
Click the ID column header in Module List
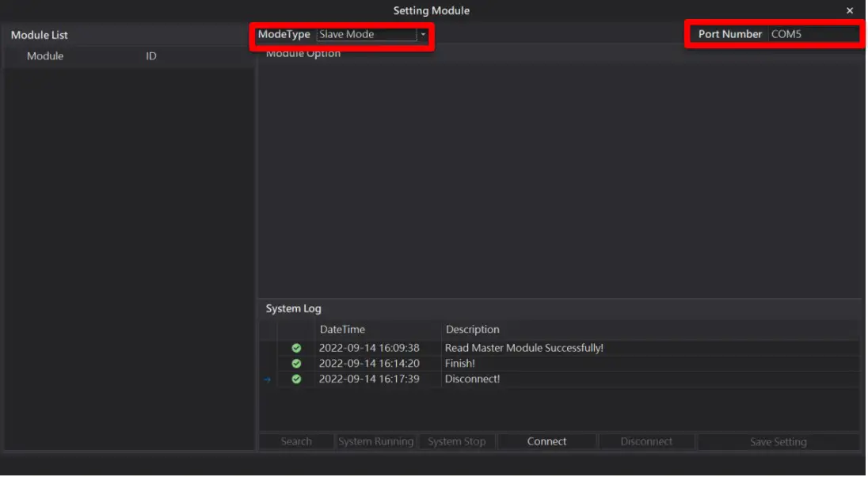150,56
